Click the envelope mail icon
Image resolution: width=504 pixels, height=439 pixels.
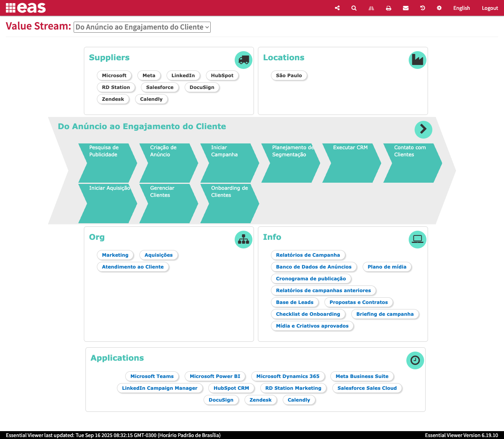pos(406,8)
